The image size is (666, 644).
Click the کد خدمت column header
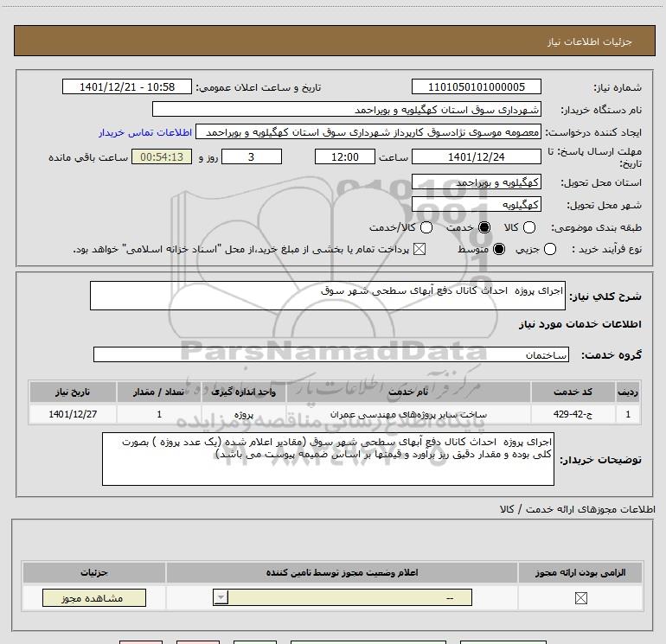(x=573, y=392)
